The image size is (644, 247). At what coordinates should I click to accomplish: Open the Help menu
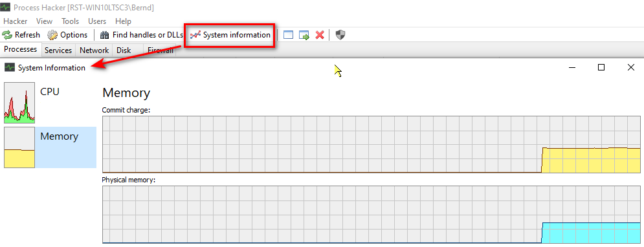[123, 21]
